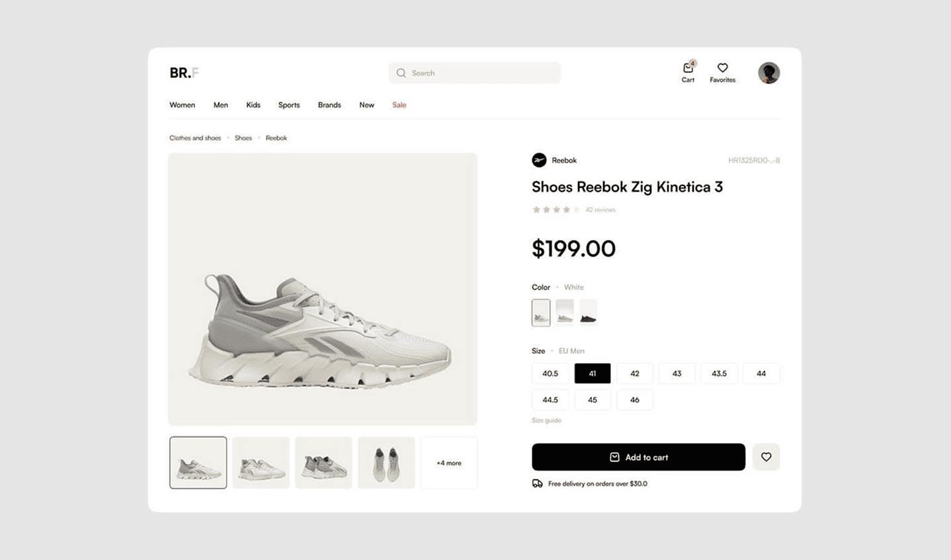Click into the Search field
The width and height of the screenshot is (951, 560).
coord(483,73)
